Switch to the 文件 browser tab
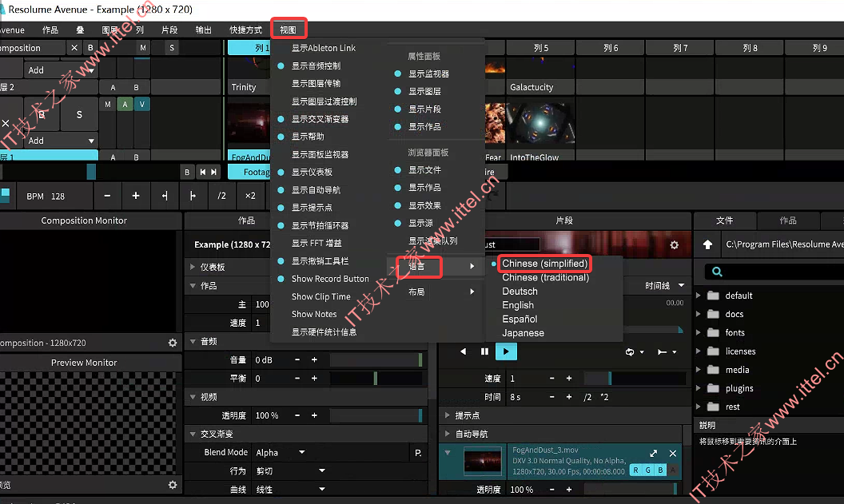 point(724,220)
